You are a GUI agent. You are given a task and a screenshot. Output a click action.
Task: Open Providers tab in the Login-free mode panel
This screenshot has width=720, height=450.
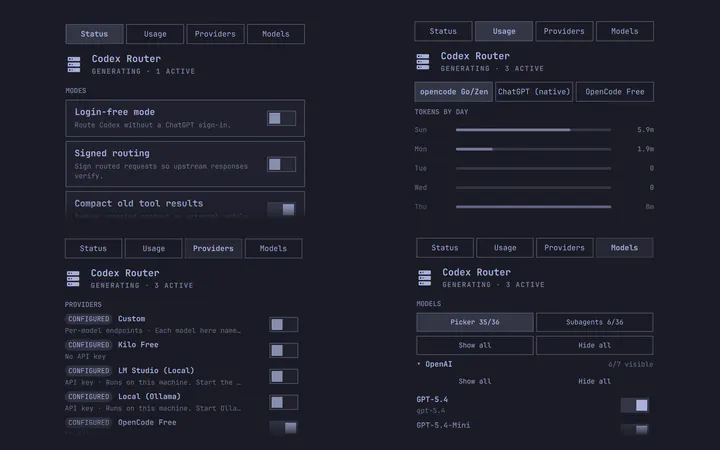click(215, 34)
